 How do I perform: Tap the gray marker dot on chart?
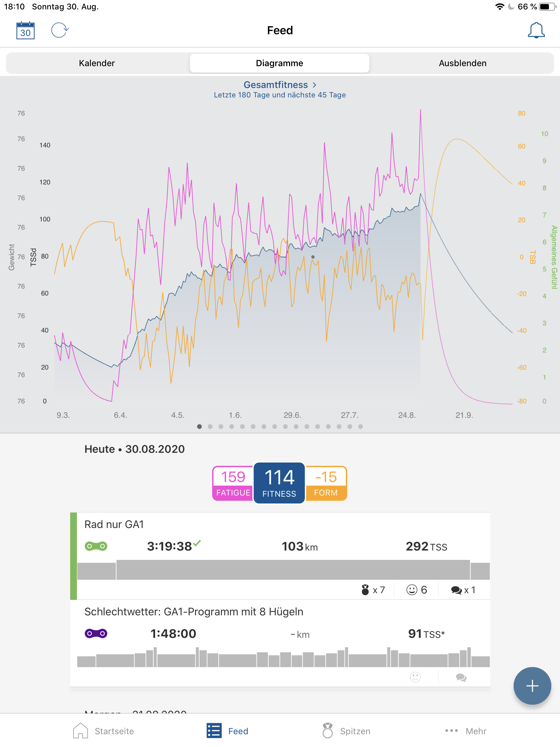313,257
